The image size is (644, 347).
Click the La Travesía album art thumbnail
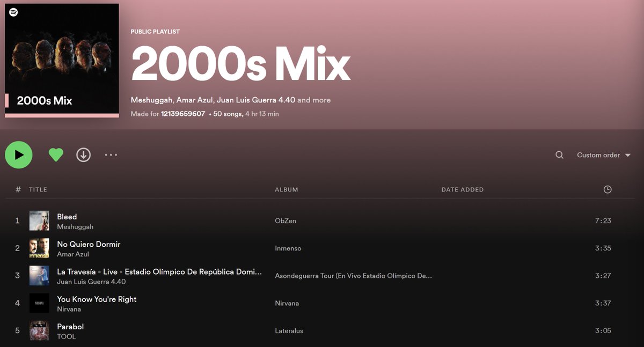point(39,276)
